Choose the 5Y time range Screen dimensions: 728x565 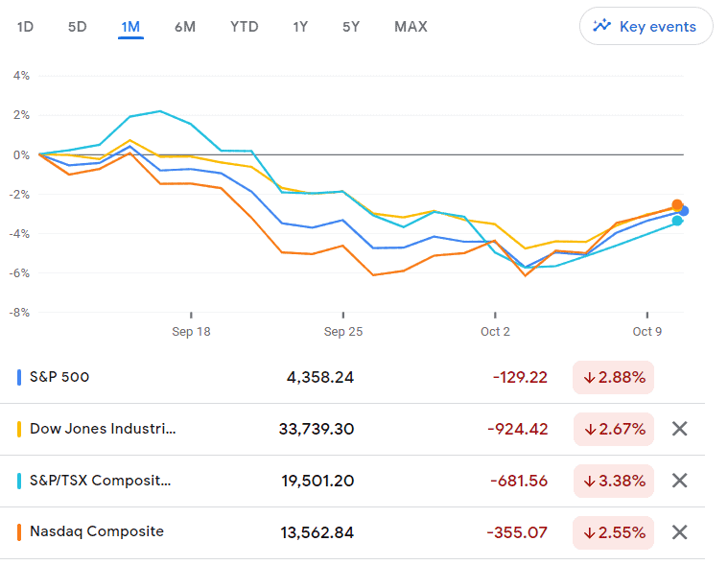[351, 27]
